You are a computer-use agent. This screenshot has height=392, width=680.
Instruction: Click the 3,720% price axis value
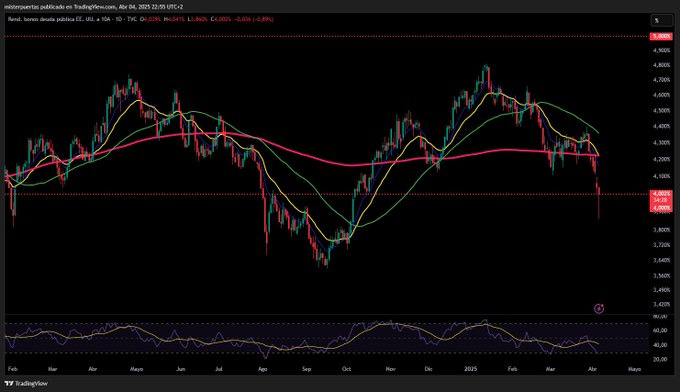click(x=661, y=245)
